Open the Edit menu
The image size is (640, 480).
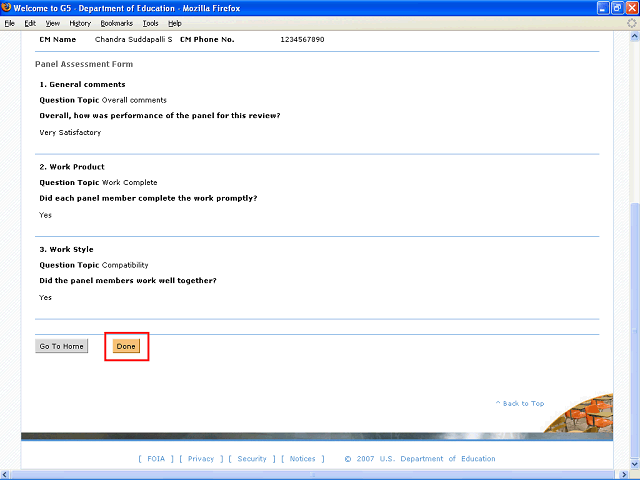(30, 24)
